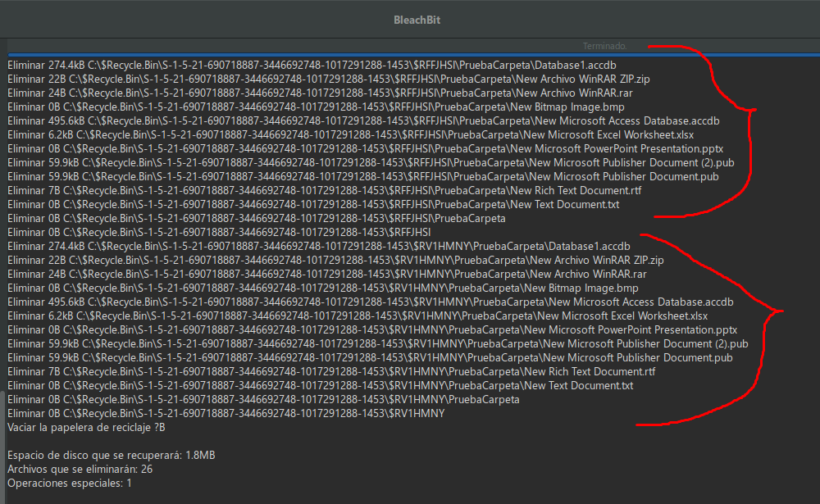Click the $RFFJHSI folder removal entry
Screen dimensions: 820x504
click(205, 232)
